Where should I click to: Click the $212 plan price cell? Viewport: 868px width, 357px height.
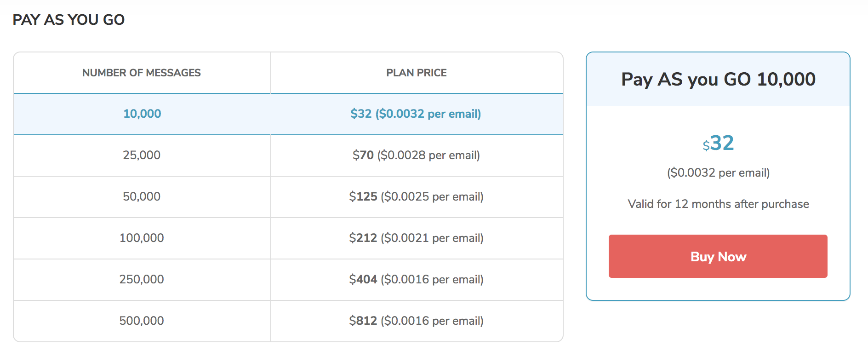[x=417, y=238]
